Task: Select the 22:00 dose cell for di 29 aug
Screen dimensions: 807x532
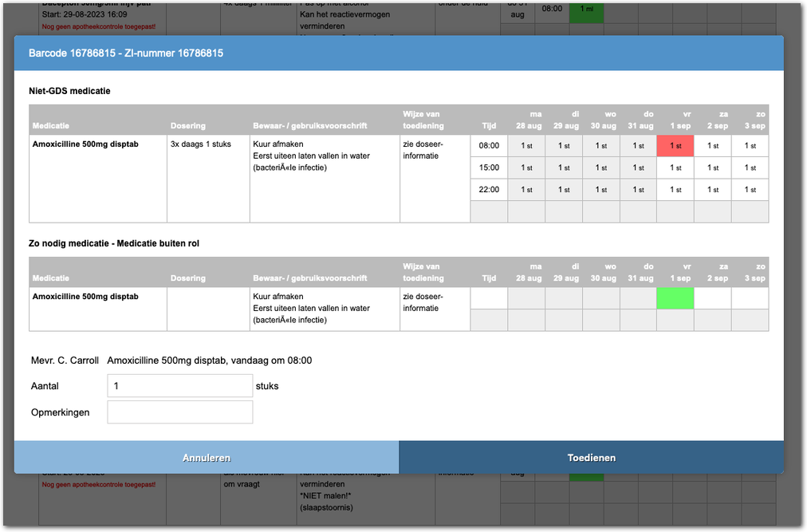Action: click(564, 190)
